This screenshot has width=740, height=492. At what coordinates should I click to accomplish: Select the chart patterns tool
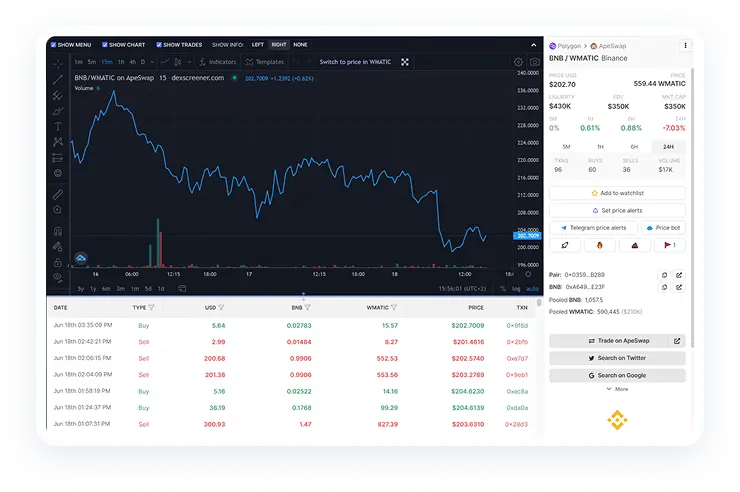coord(58,142)
